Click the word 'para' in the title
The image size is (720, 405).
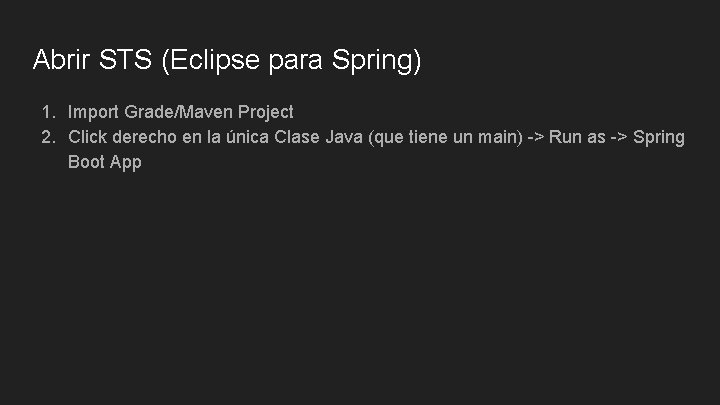pyautogui.click(x=295, y=63)
